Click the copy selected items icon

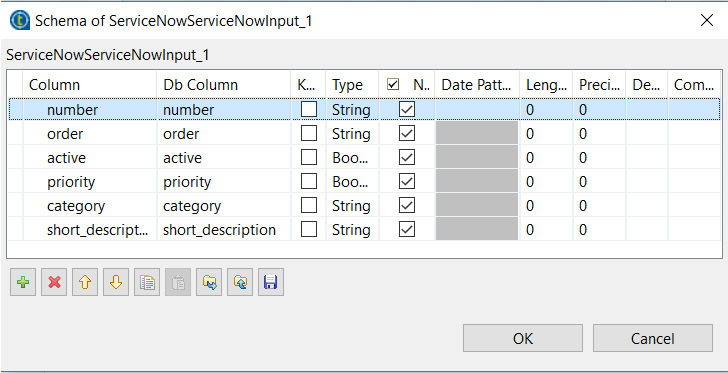(147, 282)
